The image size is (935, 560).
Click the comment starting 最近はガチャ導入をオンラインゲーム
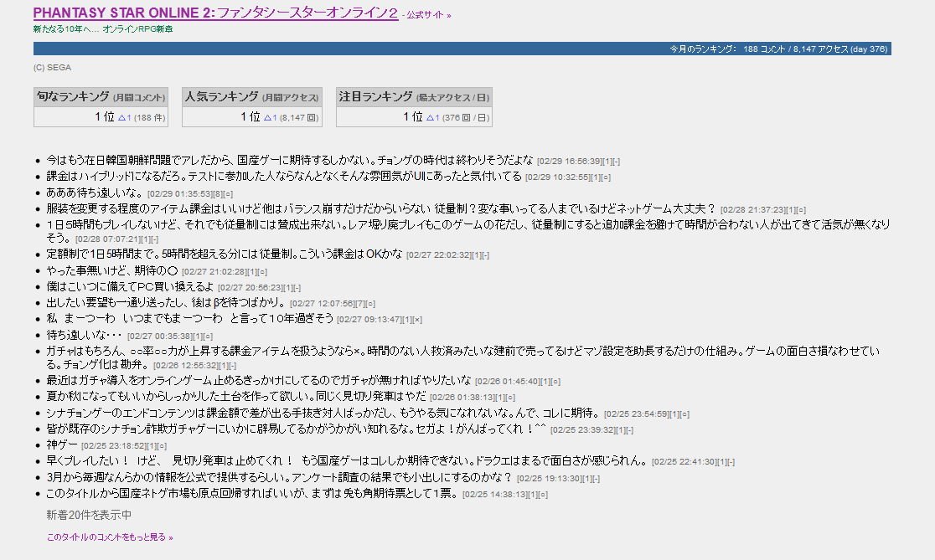(x=259, y=380)
